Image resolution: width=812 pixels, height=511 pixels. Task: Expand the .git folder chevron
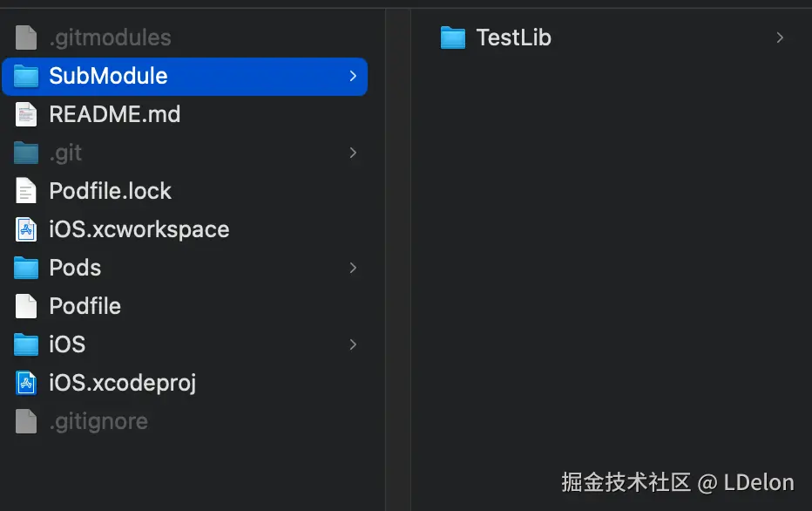pos(353,153)
